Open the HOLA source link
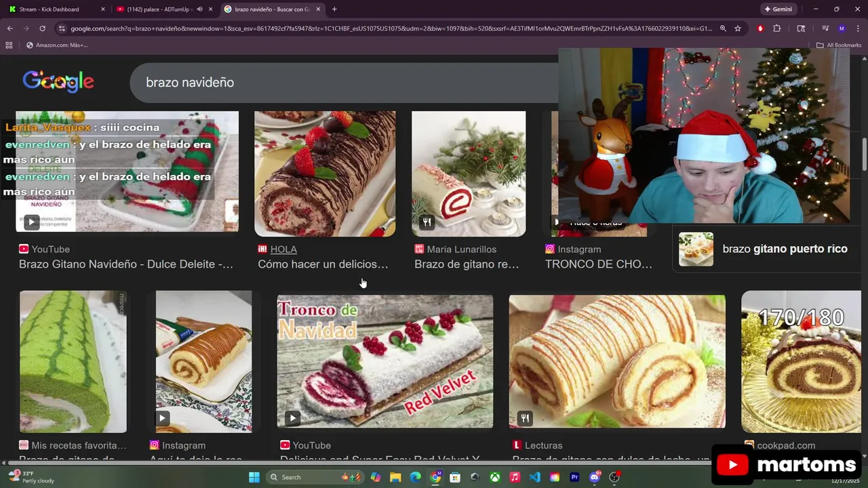The height and width of the screenshot is (488, 868). click(x=283, y=249)
